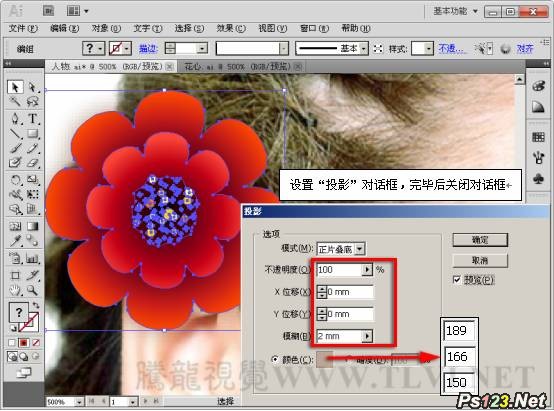Viewport: 554px width, 411px height.
Task: Select the Gradient tool
Action: pos(32,226)
